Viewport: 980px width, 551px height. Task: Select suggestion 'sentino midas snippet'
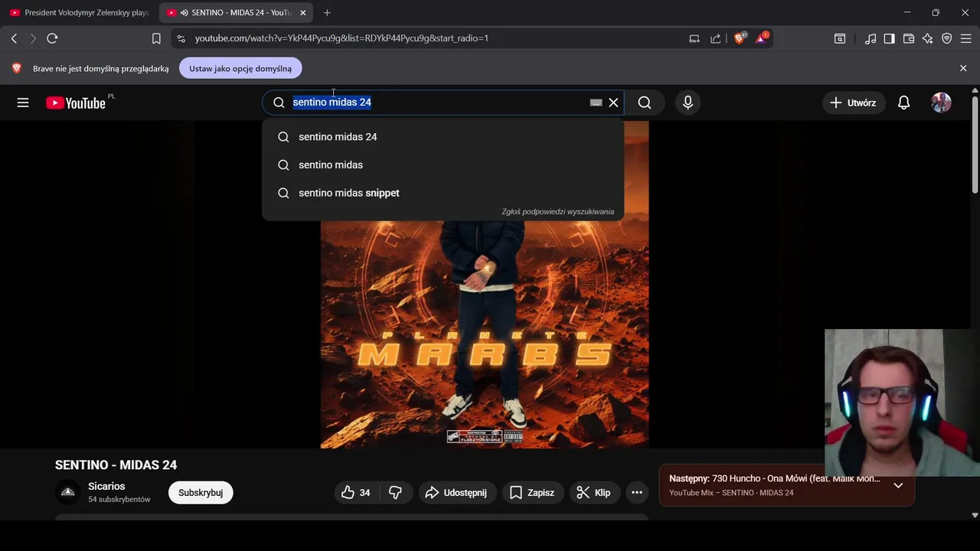coord(443,193)
